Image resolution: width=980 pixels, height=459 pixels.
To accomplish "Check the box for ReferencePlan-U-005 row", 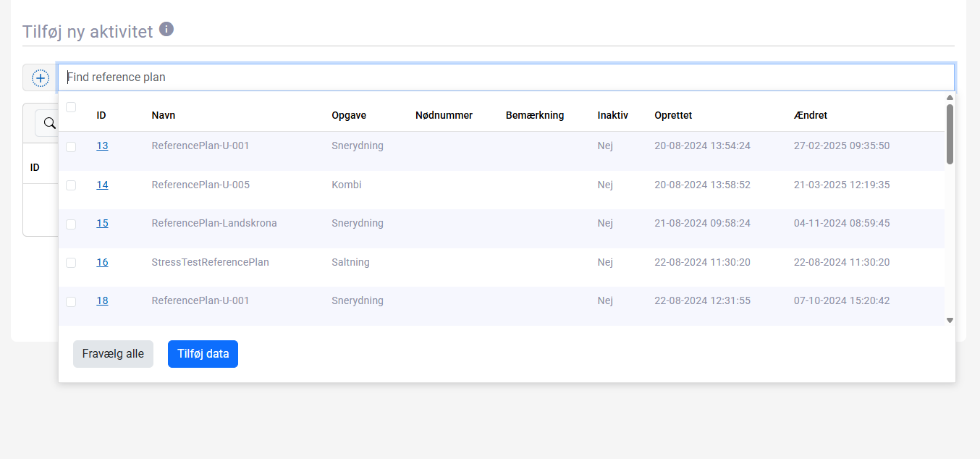I will point(71,185).
